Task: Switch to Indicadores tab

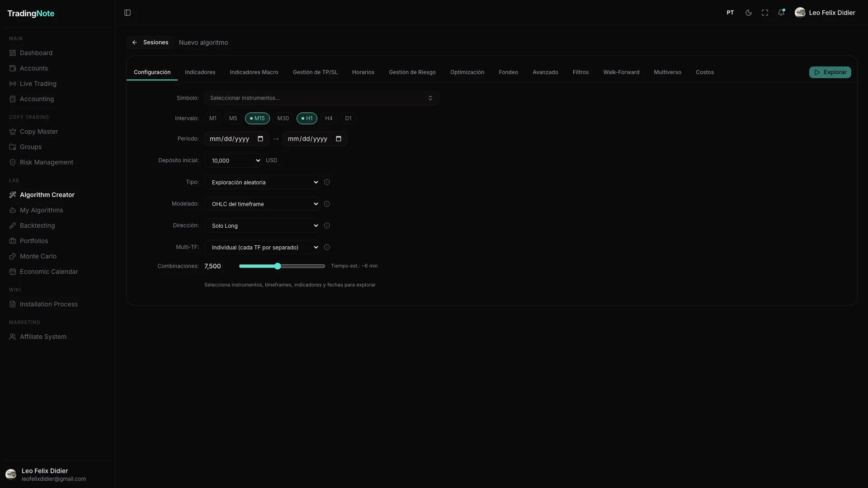Action: tap(200, 72)
